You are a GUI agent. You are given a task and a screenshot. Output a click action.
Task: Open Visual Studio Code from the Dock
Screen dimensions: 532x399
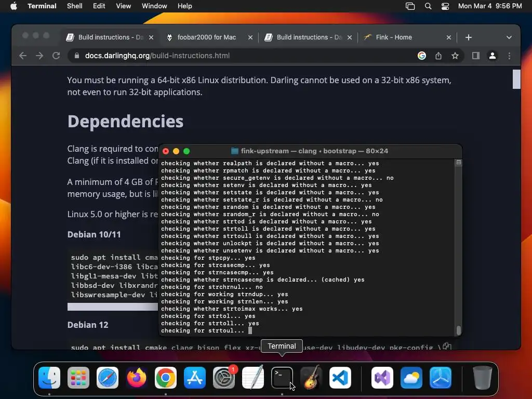[340, 377]
